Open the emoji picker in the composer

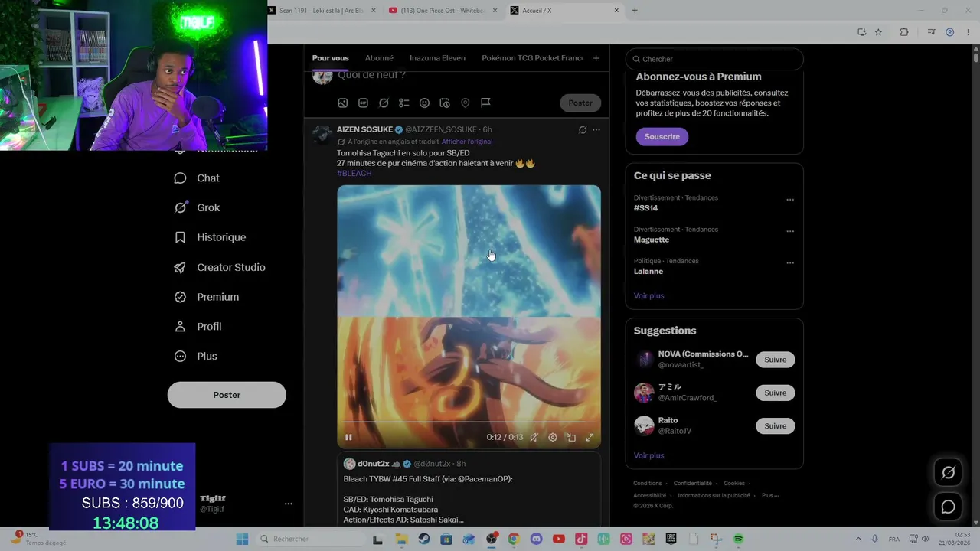(x=424, y=103)
